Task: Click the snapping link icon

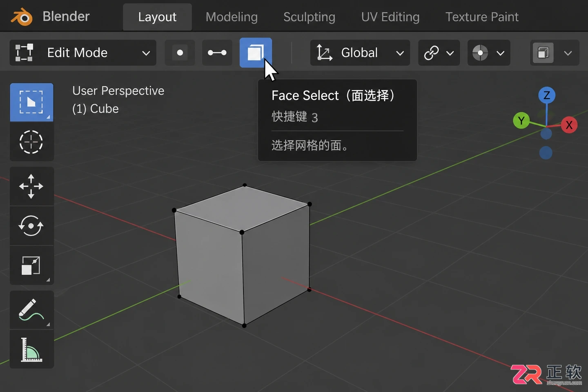Action: tap(431, 53)
